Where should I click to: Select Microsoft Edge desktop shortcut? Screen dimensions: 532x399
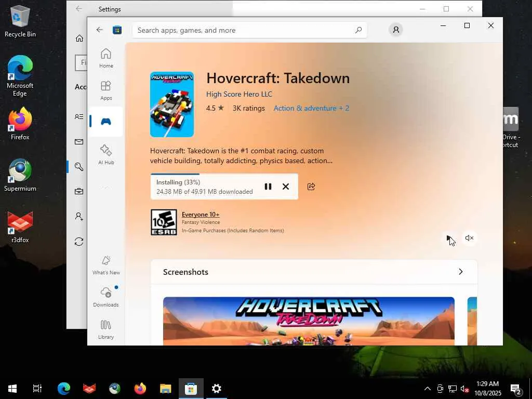[20, 76]
